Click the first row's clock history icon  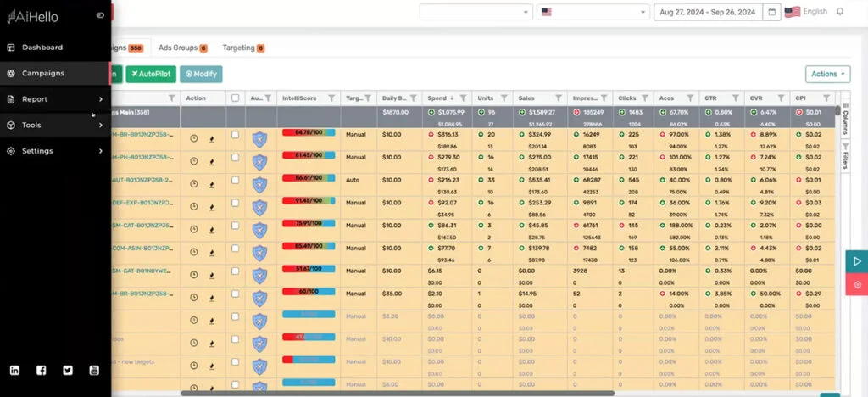[x=193, y=136]
